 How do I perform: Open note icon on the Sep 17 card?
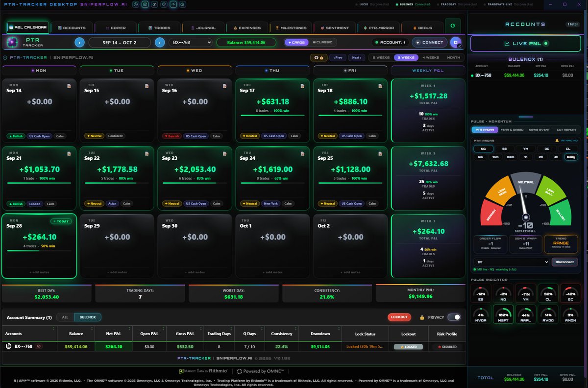tap(303, 86)
